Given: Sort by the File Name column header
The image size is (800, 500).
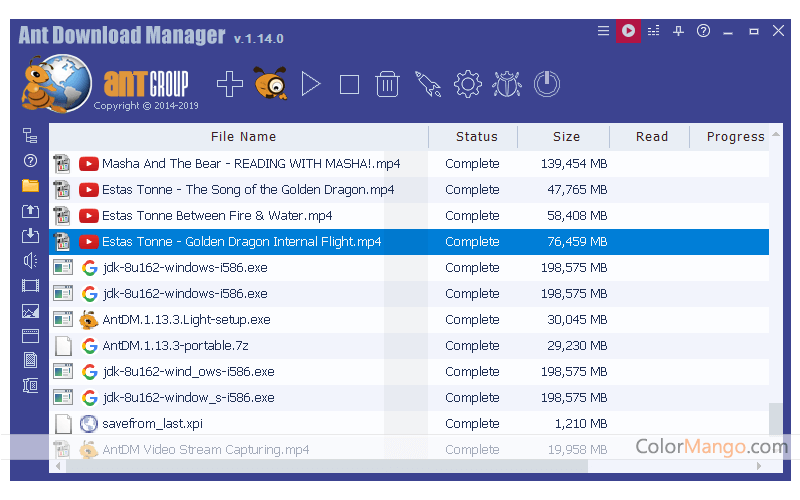Looking at the screenshot, I should 239,137.
